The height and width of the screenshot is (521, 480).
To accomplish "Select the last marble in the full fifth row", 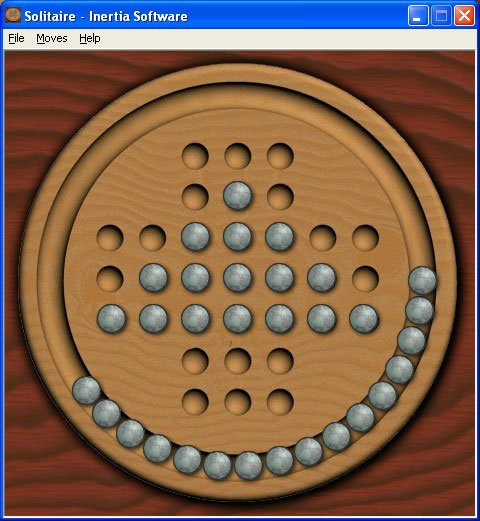I will [364, 319].
